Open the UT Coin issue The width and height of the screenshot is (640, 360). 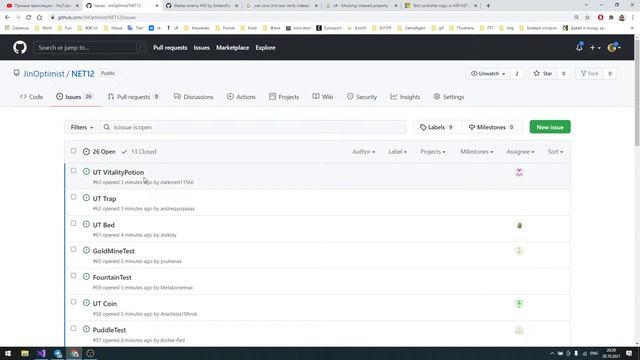[x=105, y=304]
